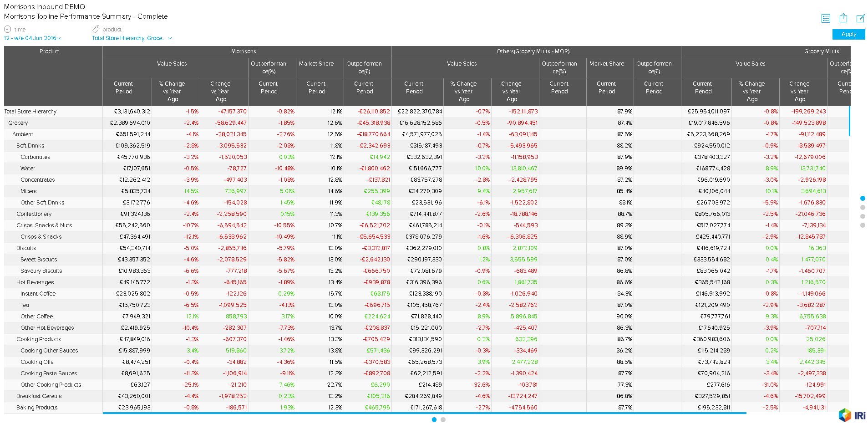Click the £25,954,011,097 value cell

point(707,112)
